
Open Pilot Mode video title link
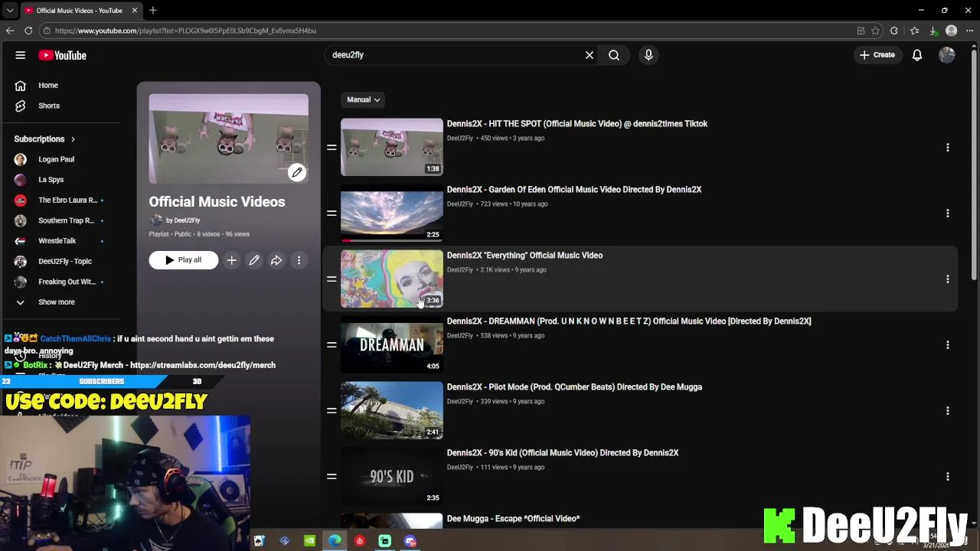coord(574,387)
